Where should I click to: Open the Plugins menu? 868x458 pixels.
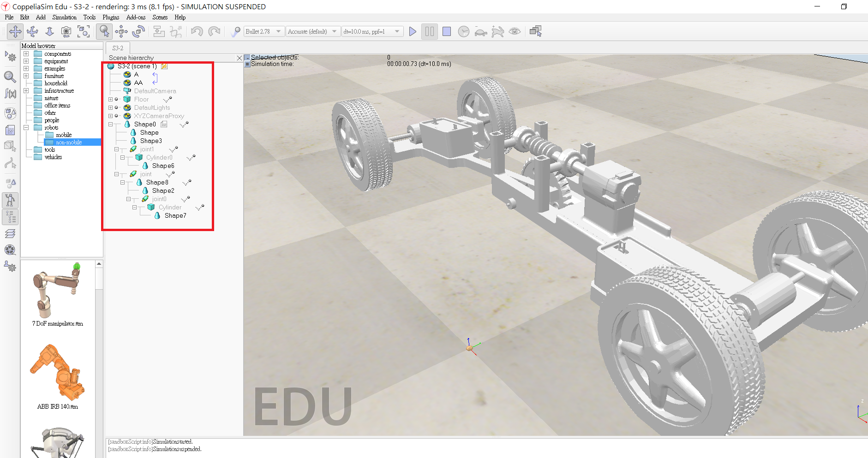pos(111,17)
